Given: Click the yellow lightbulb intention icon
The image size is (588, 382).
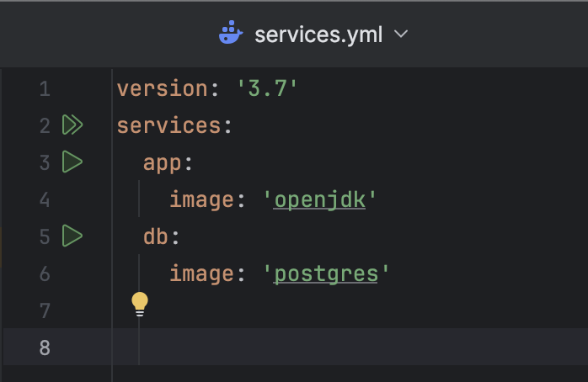Looking at the screenshot, I should coord(140,304).
